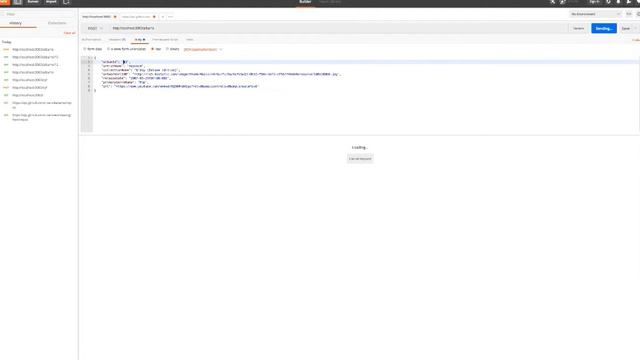Click the sync status icon in top bar
This screenshot has width=640, height=360.
coord(563,2)
